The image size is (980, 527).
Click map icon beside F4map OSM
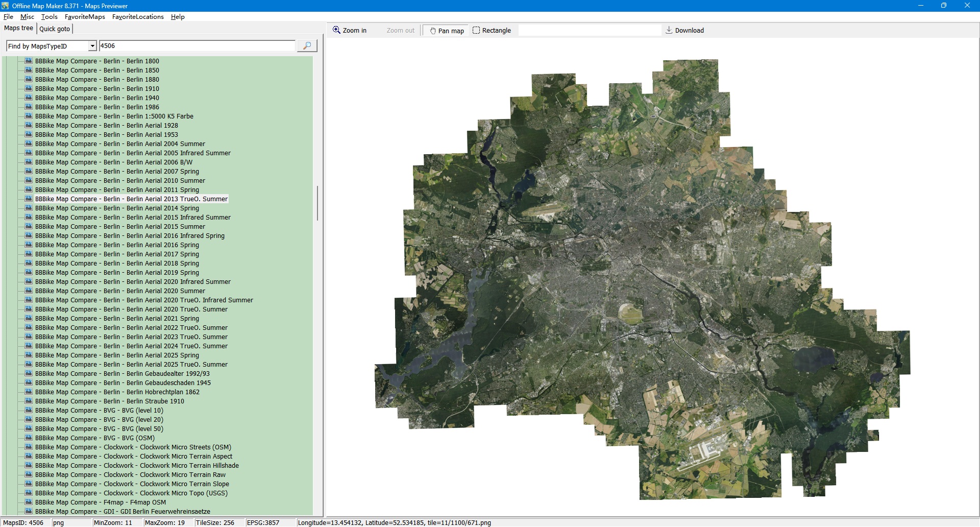(29, 502)
